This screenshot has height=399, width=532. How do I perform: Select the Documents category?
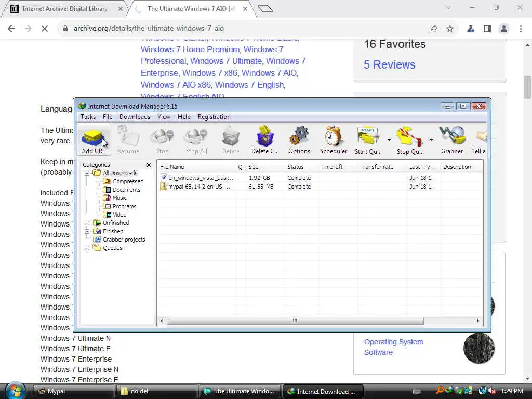click(126, 190)
